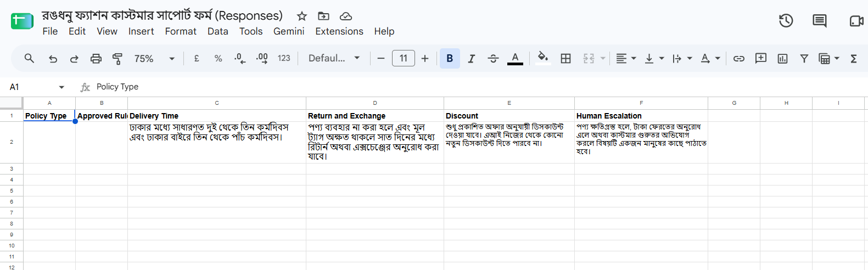Open the Format menu
Viewport: 868px width, 270px height.
(181, 31)
